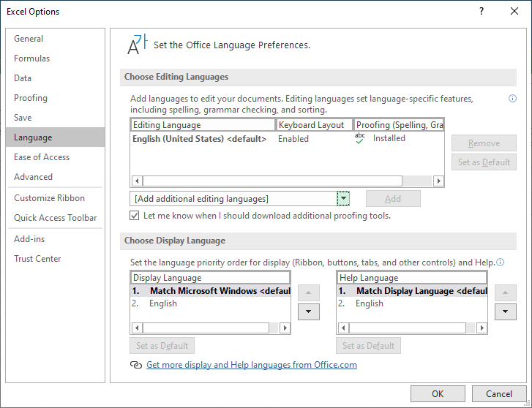Move help language down with arrow button
Image resolution: width=532 pixels, height=408 pixels.
click(505, 311)
